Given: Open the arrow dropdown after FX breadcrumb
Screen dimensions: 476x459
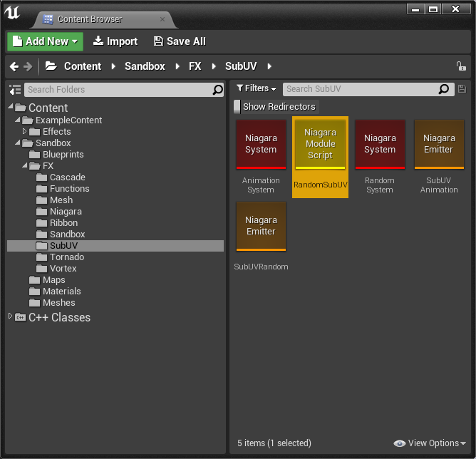Looking at the screenshot, I should pyautogui.click(x=214, y=66).
